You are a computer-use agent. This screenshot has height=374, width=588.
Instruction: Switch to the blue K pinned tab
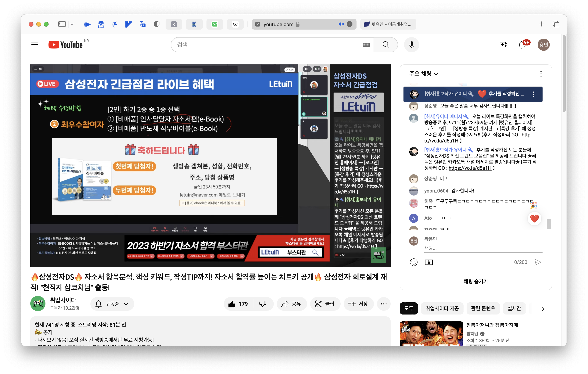pyautogui.click(x=194, y=24)
